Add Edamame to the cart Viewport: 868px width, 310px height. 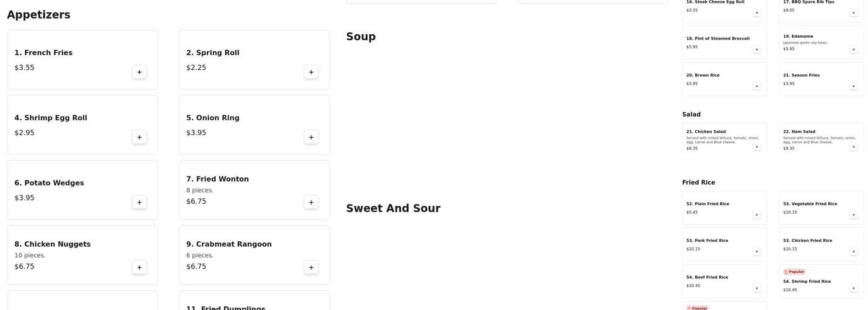(x=853, y=50)
